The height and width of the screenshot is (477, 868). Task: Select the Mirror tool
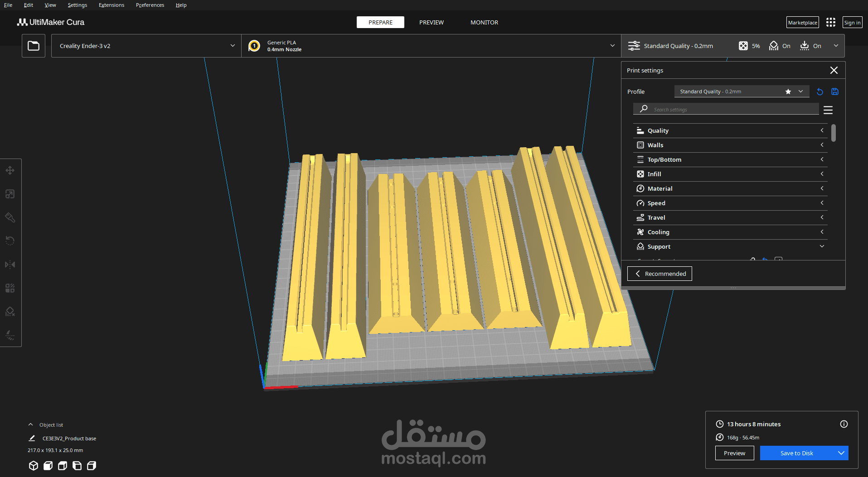[x=10, y=264]
